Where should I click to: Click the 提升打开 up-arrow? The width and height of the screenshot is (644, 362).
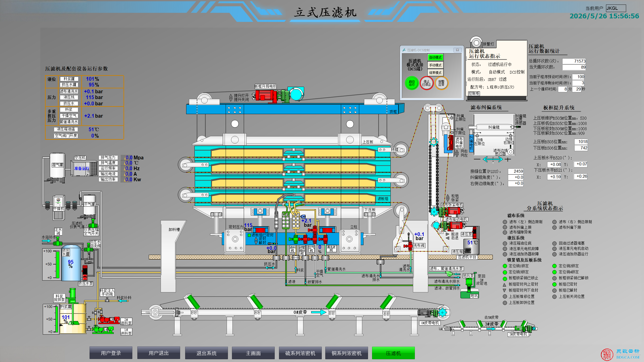click(x=231, y=96)
